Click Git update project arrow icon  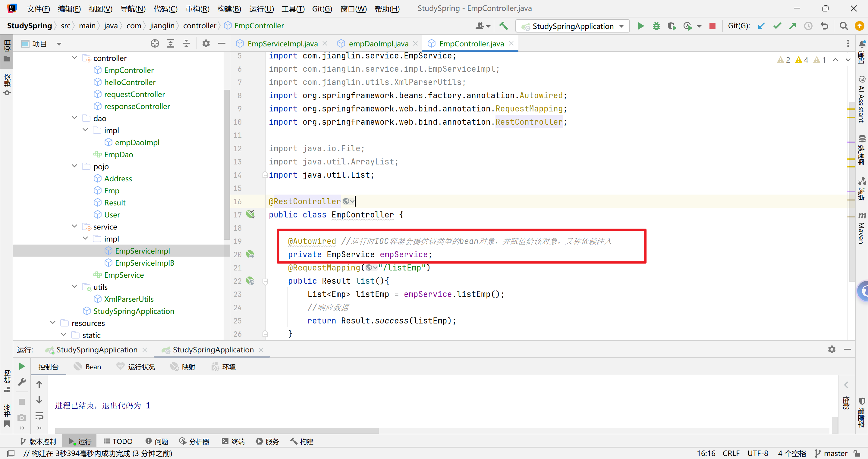point(761,26)
